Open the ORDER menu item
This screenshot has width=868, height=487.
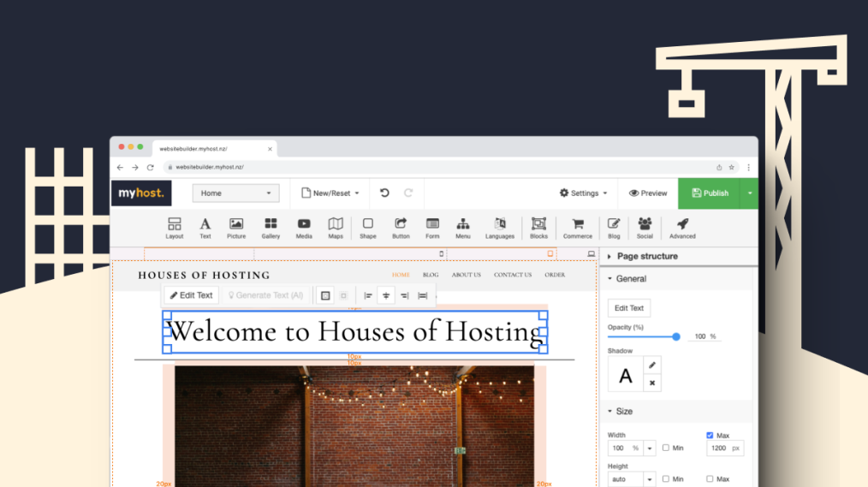555,275
